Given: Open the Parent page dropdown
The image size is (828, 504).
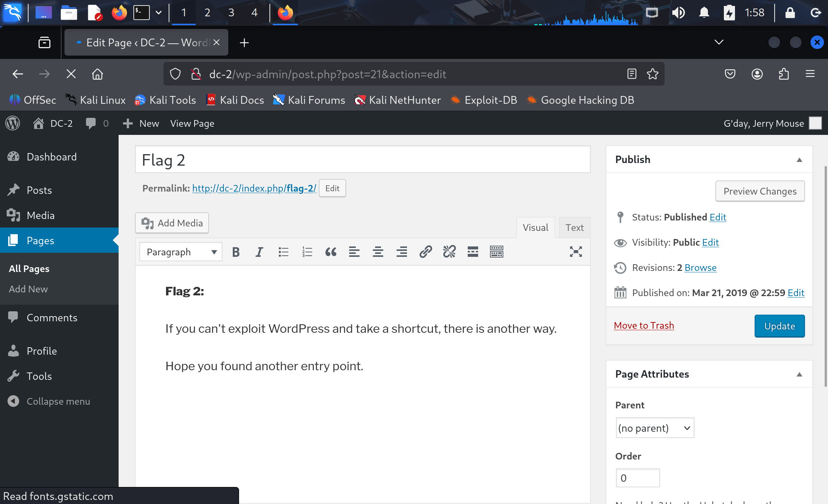Looking at the screenshot, I should (655, 428).
